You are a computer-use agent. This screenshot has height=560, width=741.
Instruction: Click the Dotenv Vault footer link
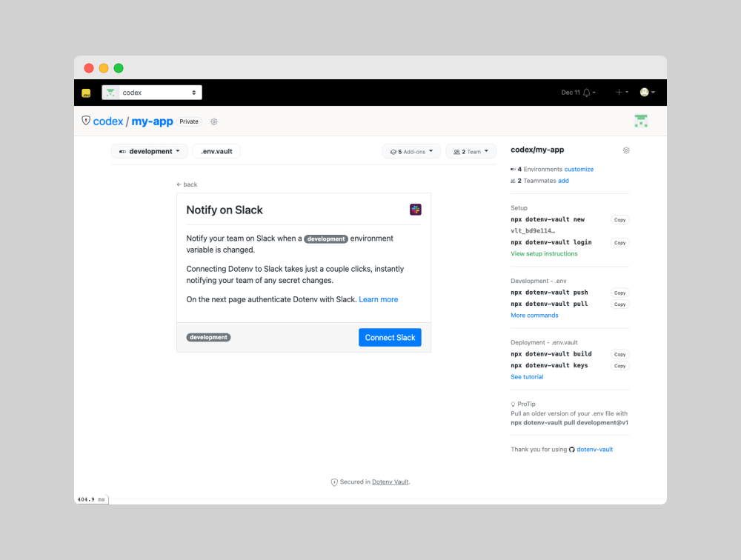[x=391, y=482]
